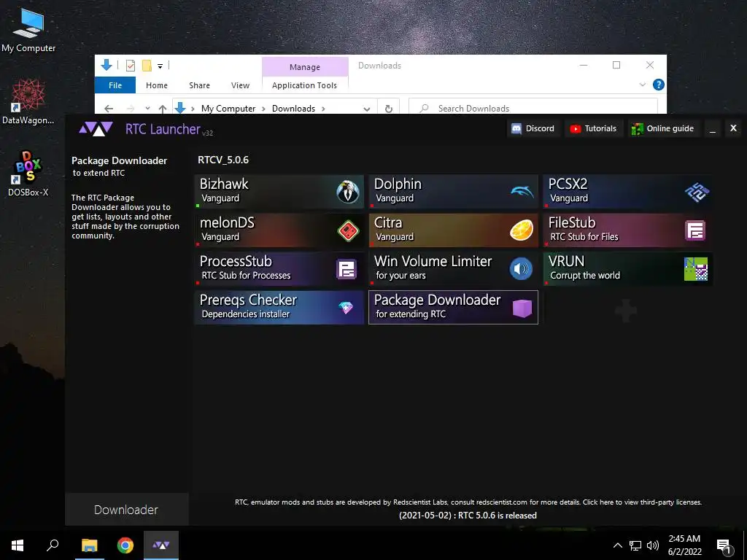Refresh the Downloads folder view
Screen dimensions: 747x560
point(389,109)
